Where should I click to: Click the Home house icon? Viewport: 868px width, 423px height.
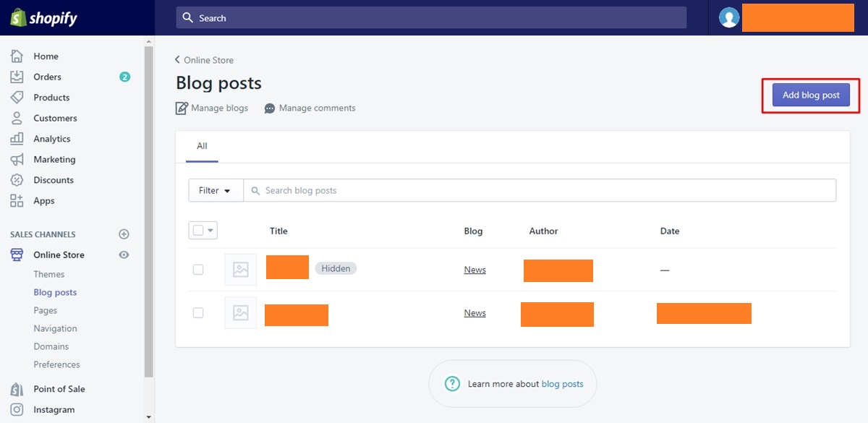coord(17,56)
